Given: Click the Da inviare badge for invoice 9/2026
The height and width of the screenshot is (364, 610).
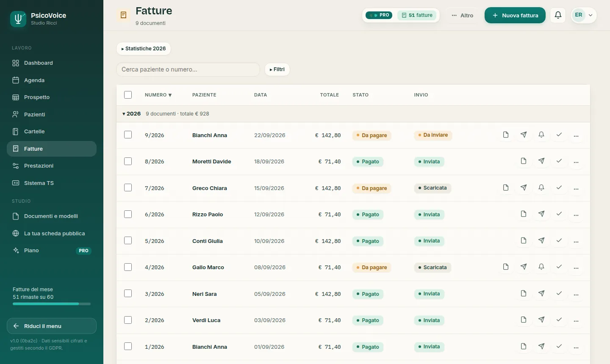Looking at the screenshot, I should pos(433,135).
